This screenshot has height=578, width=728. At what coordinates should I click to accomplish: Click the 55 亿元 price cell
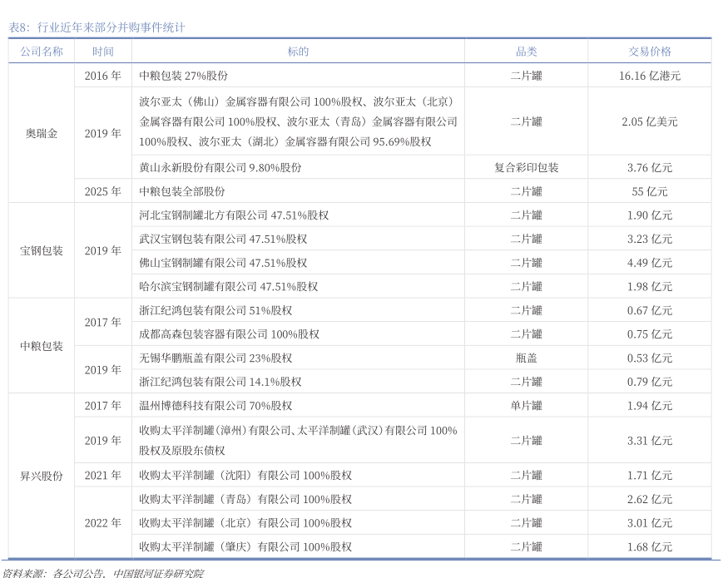click(x=650, y=191)
